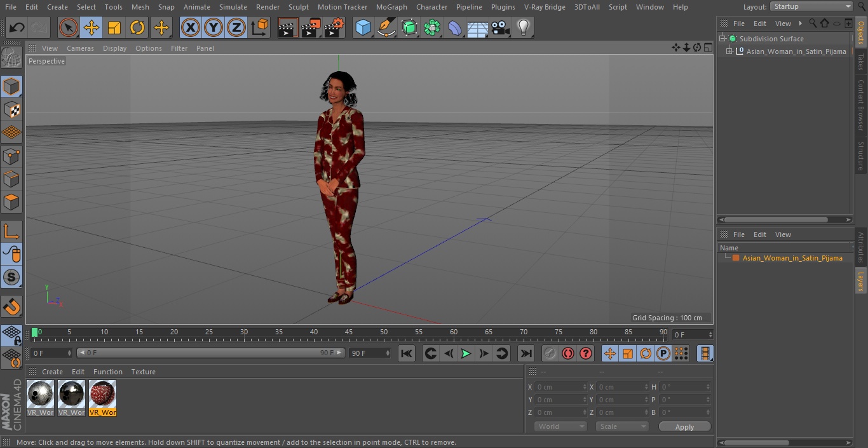Play the animation forward
The width and height of the screenshot is (868, 448).
pyautogui.click(x=466, y=353)
